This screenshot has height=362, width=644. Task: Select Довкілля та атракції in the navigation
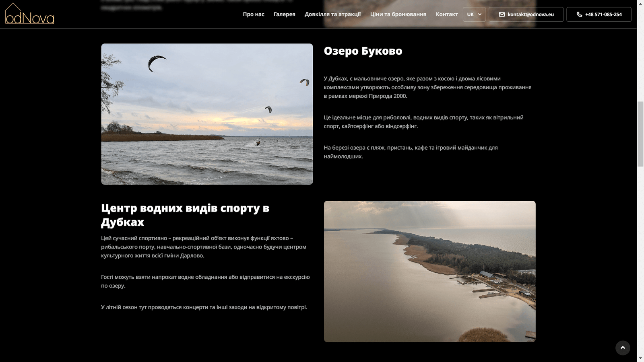click(332, 14)
